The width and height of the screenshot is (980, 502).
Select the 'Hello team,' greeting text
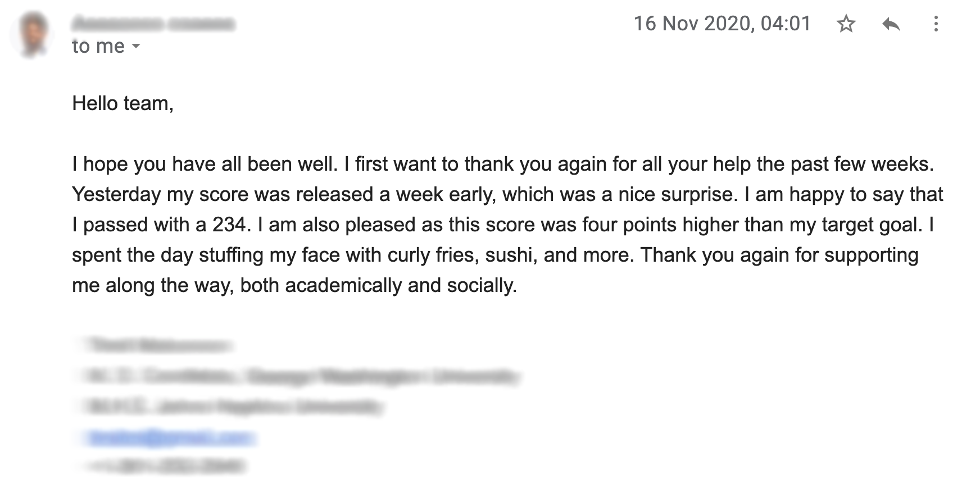click(122, 103)
